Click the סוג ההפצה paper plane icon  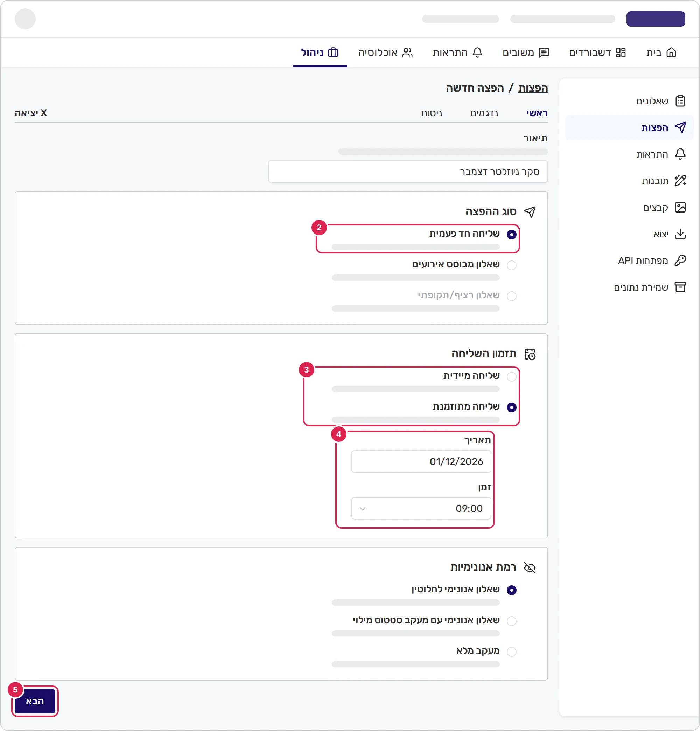tap(530, 212)
